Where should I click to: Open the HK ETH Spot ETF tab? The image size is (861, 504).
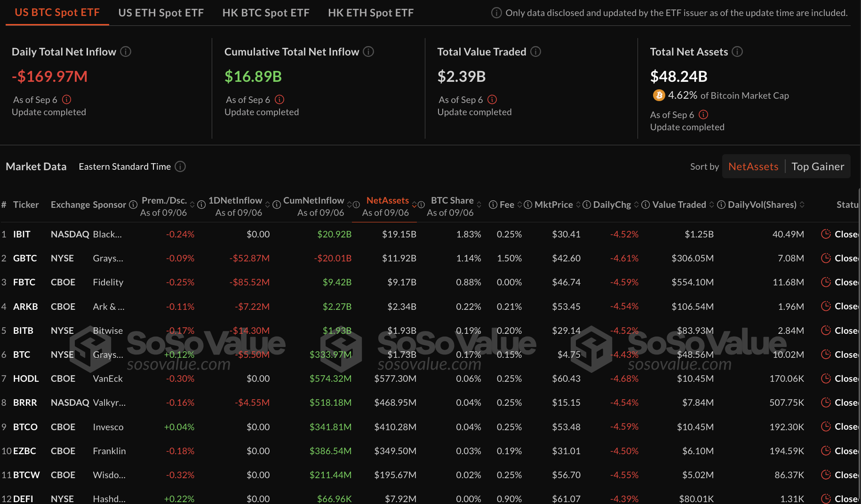coord(371,13)
